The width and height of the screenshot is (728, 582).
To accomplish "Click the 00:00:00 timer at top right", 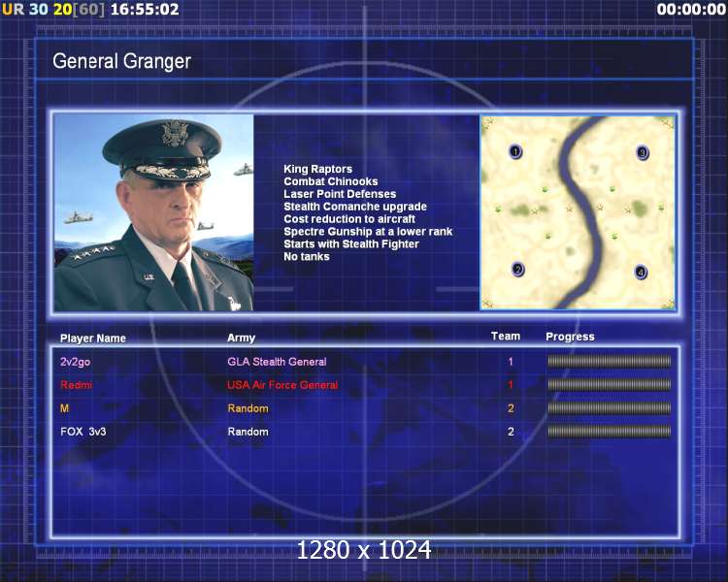I will tap(691, 9).
